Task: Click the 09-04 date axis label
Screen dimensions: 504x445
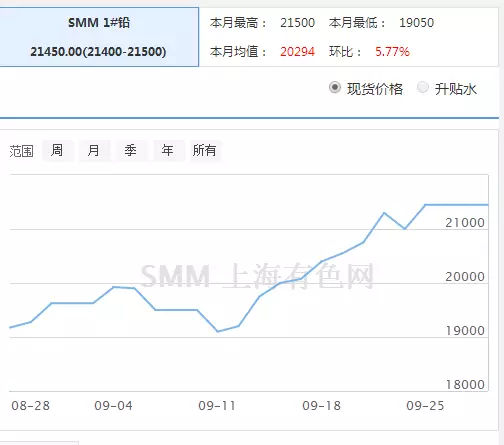Action: point(114,406)
